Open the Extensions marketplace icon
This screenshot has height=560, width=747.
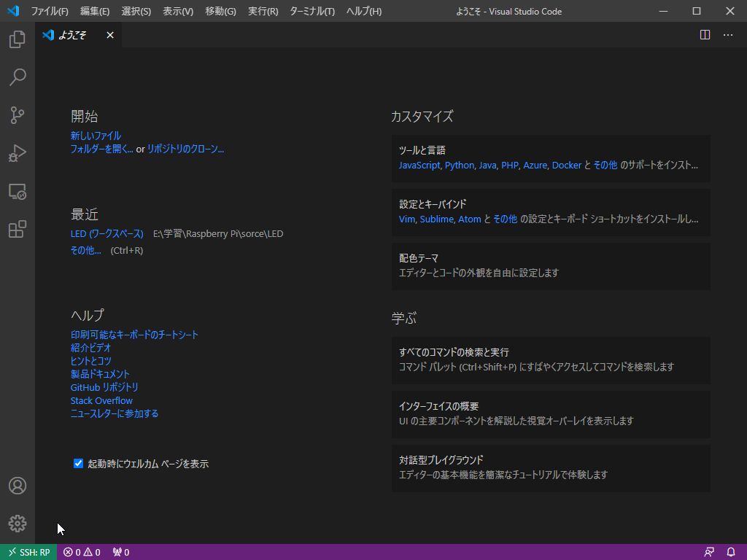click(x=17, y=229)
